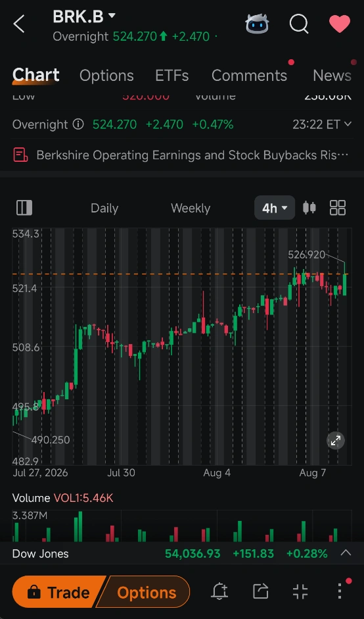Switch to the ETFs tab
Image resolution: width=364 pixels, height=619 pixels.
[x=172, y=76]
